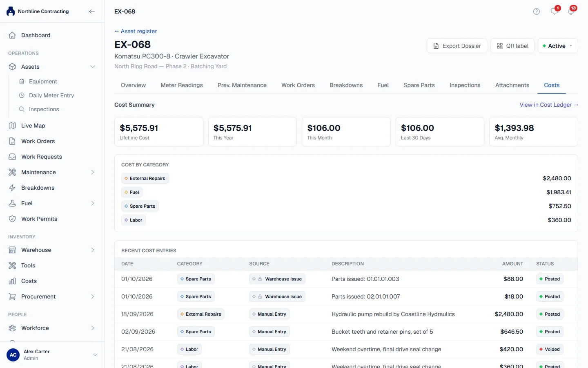Open the Attachments tab
588x368 pixels.
[x=512, y=85]
